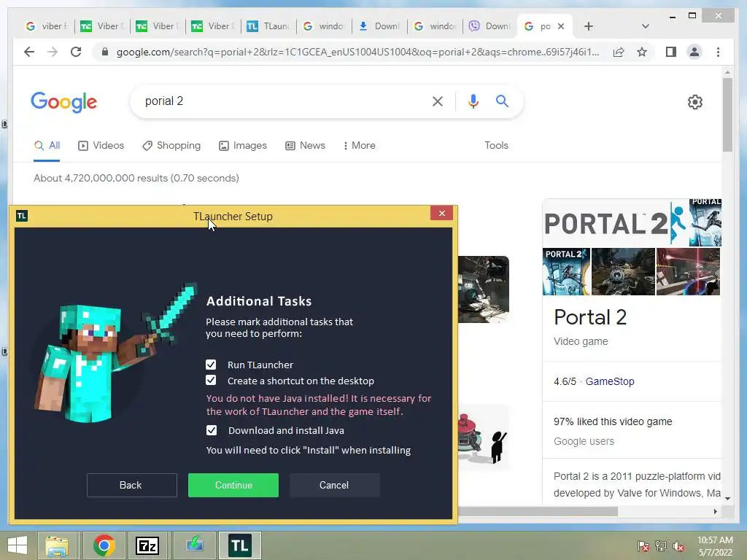Close the TLauncher Setup dialog
This screenshot has width=747, height=560.
click(x=441, y=214)
